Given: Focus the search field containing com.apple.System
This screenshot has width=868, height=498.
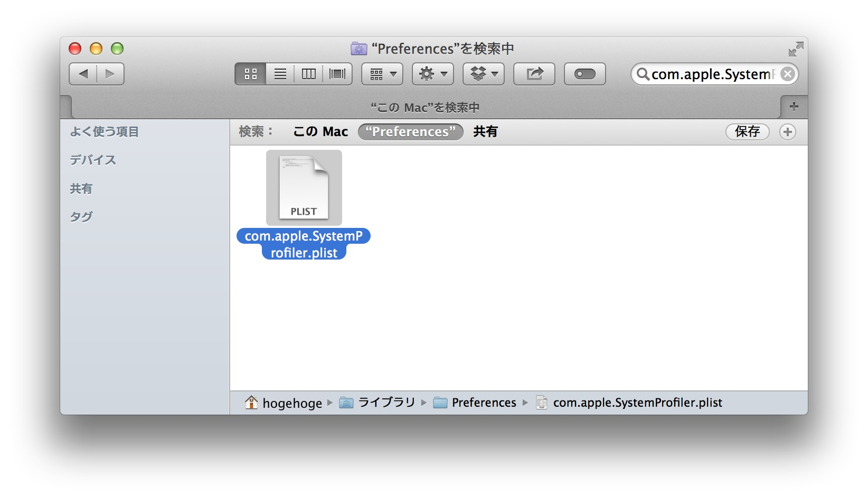Looking at the screenshot, I should 715,74.
